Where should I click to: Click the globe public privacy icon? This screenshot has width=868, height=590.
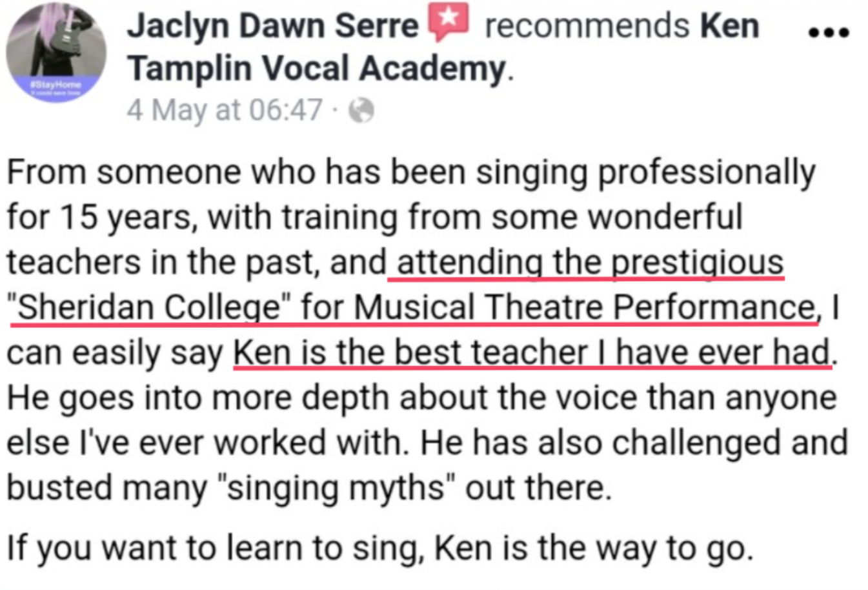[x=361, y=110]
